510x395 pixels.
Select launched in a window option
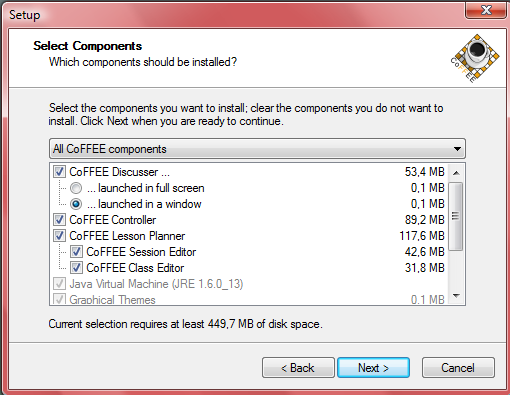tap(76, 204)
